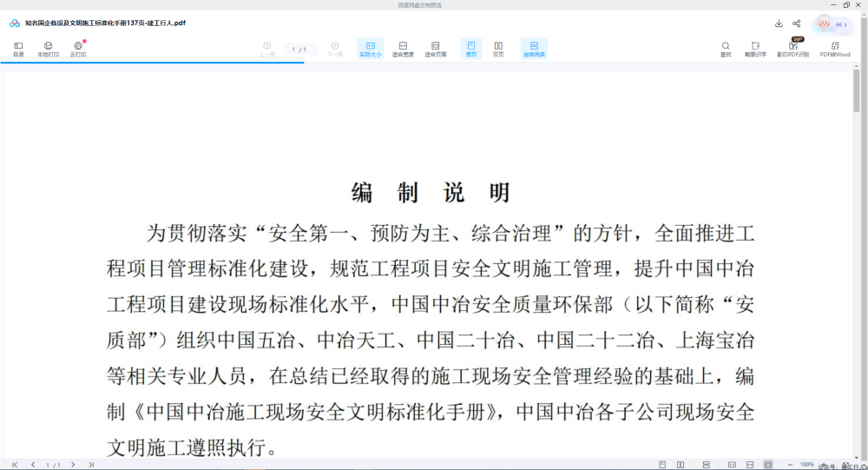Click actual size icon in status bar

coord(732,465)
